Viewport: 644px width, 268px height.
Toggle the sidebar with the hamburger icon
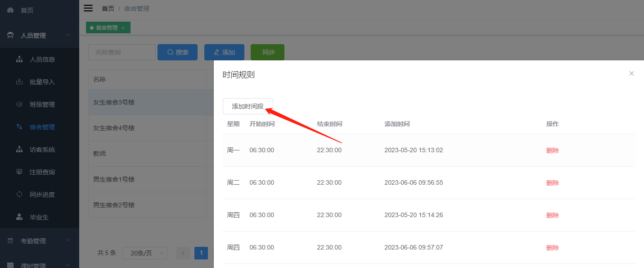(x=88, y=8)
